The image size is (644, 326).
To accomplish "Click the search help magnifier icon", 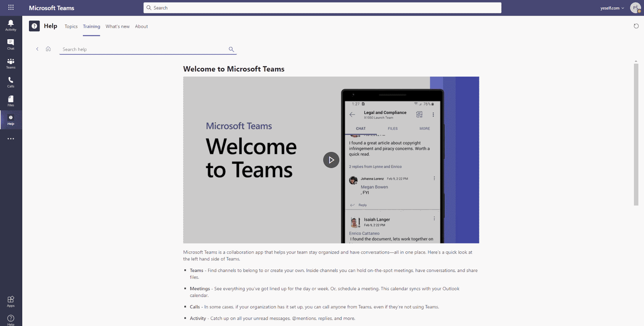I will 231,49.
